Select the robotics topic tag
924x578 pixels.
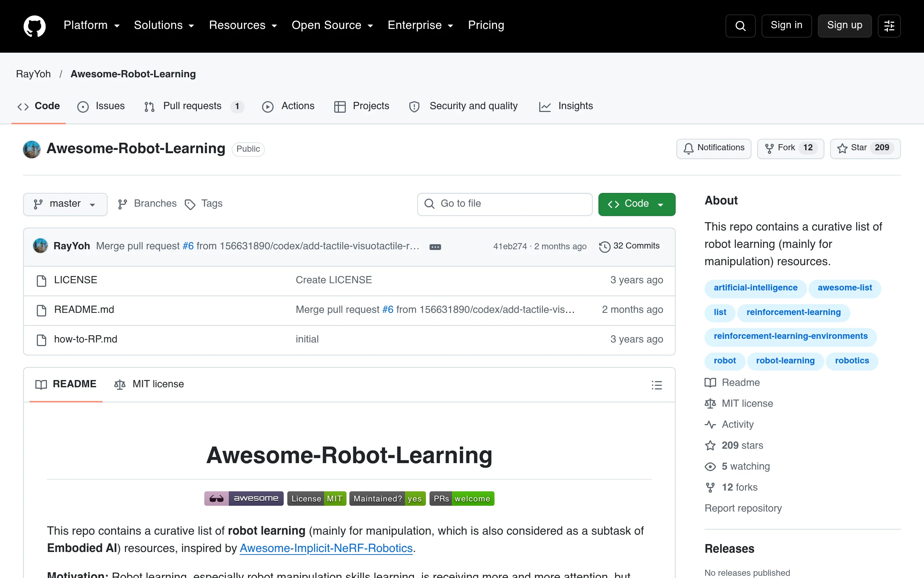point(852,361)
